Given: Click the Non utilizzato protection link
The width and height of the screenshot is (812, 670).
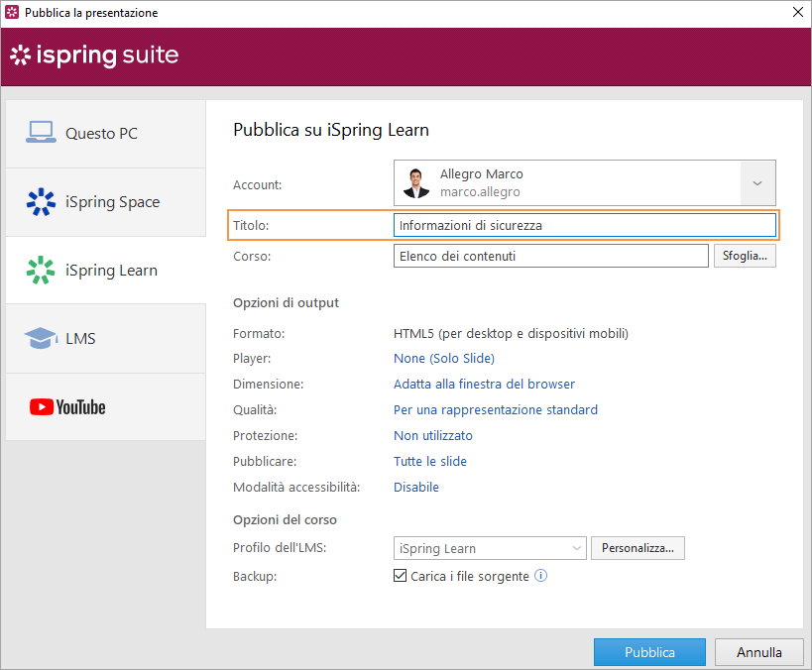Looking at the screenshot, I should click(432, 435).
